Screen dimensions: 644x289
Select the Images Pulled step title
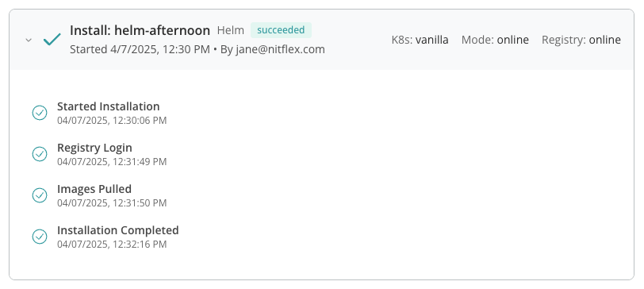tap(94, 189)
